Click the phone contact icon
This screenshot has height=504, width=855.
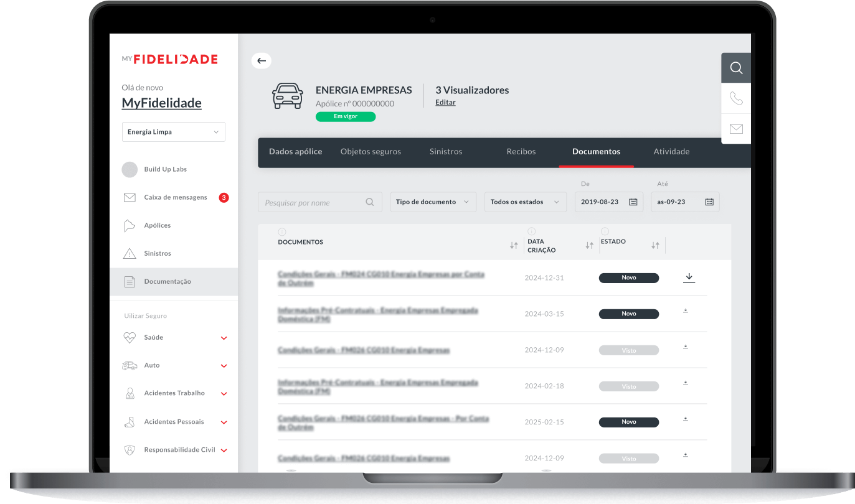pos(736,98)
